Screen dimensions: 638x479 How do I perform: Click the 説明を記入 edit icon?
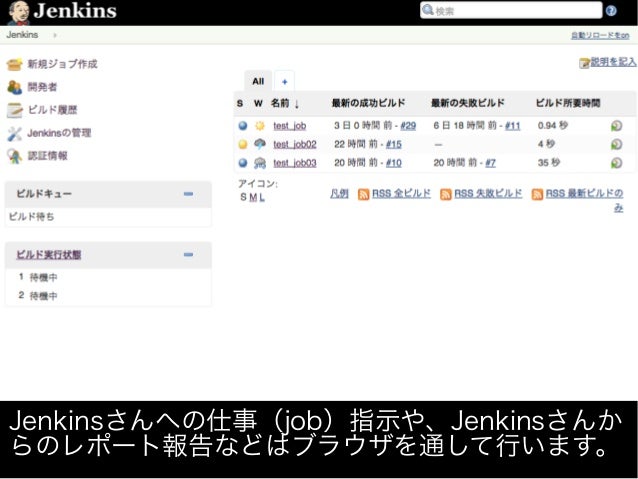(x=584, y=63)
